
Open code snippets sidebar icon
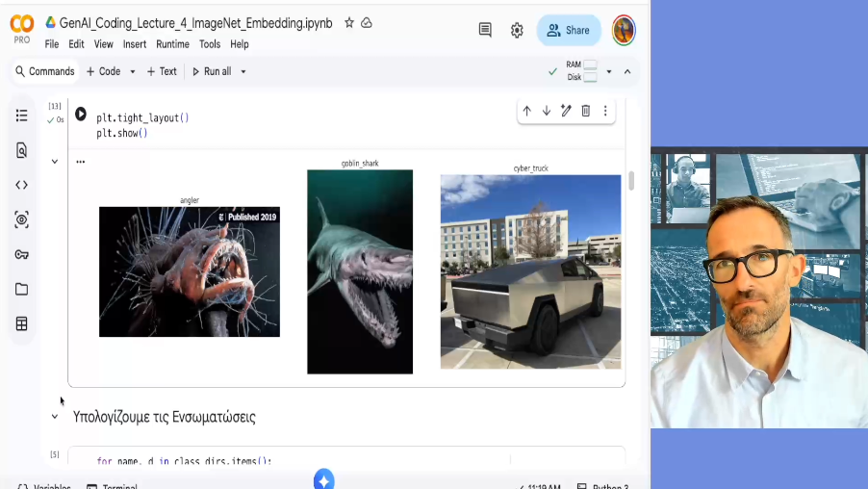point(21,185)
